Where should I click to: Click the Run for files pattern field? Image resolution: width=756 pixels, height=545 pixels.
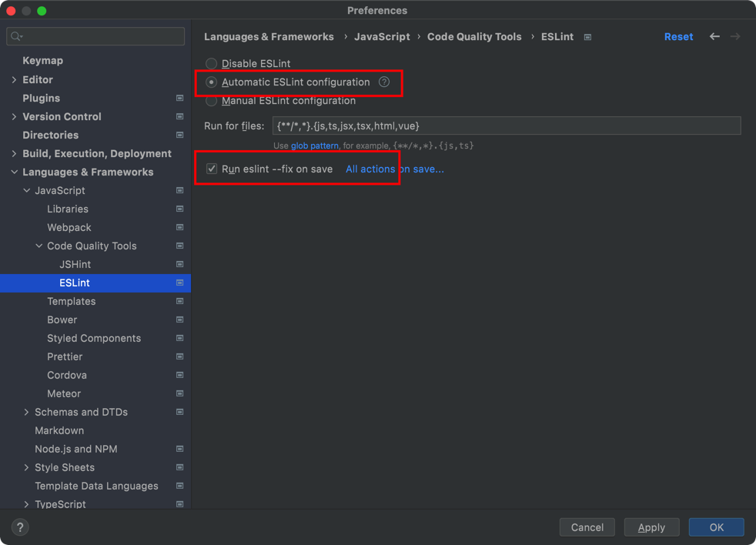click(x=507, y=125)
